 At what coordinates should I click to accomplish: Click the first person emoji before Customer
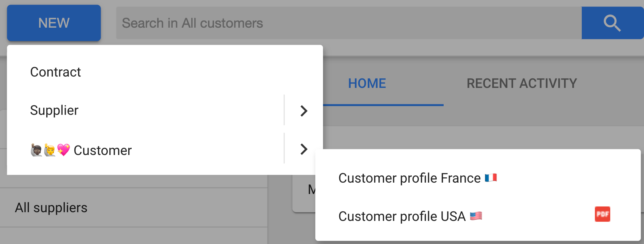(x=36, y=150)
